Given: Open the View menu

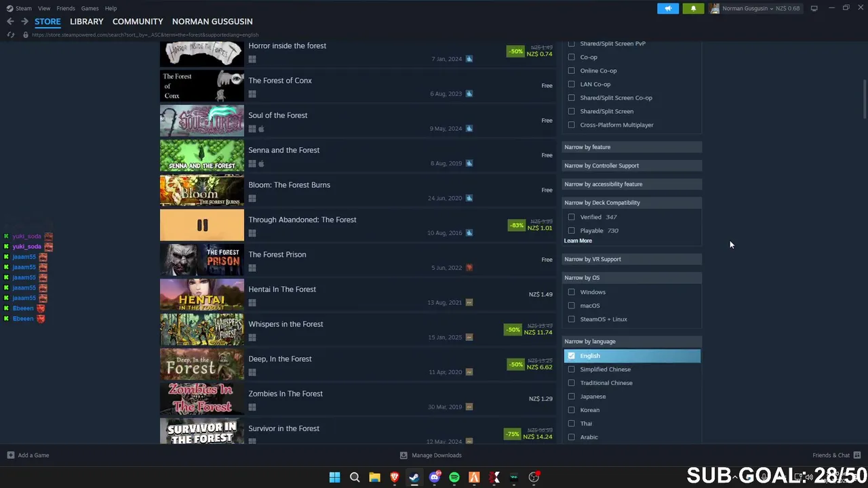Looking at the screenshot, I should (x=44, y=8).
